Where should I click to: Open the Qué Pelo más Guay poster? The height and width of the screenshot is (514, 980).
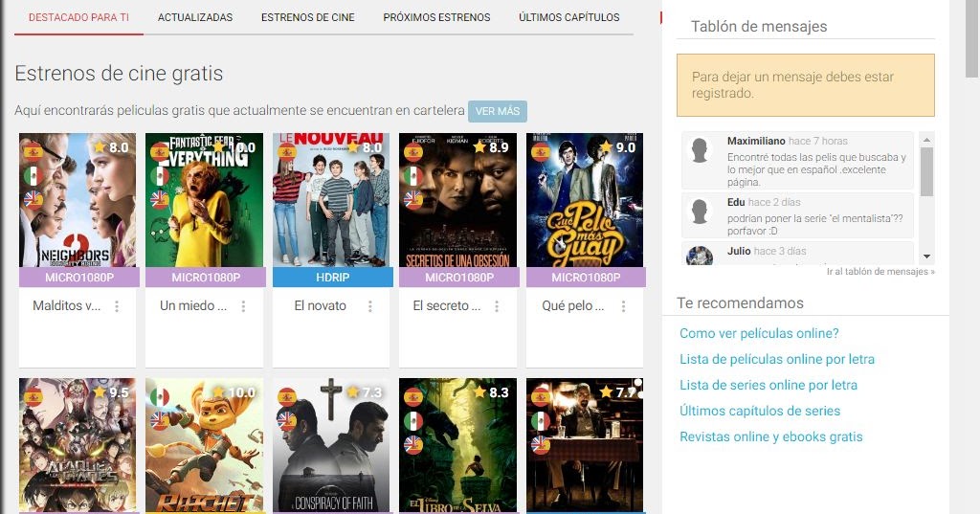coord(585,200)
